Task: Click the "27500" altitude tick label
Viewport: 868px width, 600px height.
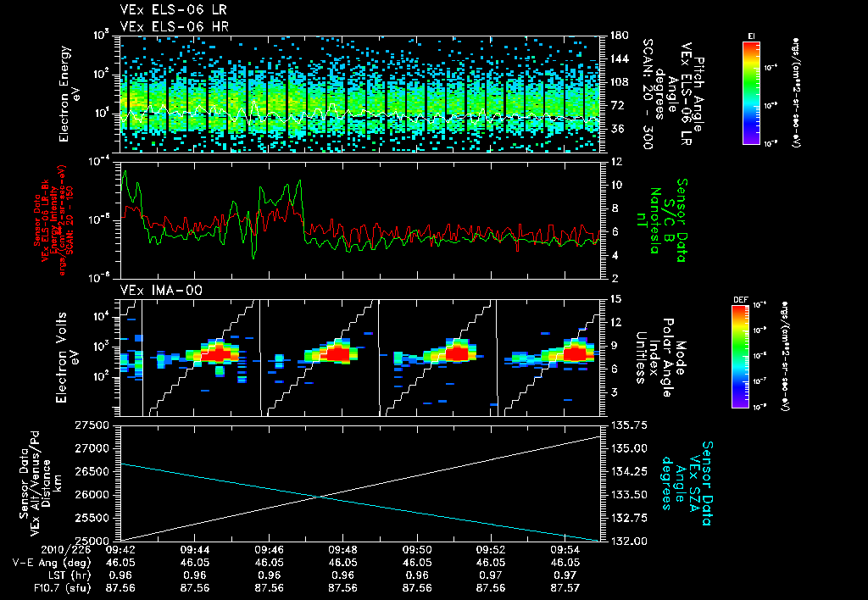Action: coord(92,425)
